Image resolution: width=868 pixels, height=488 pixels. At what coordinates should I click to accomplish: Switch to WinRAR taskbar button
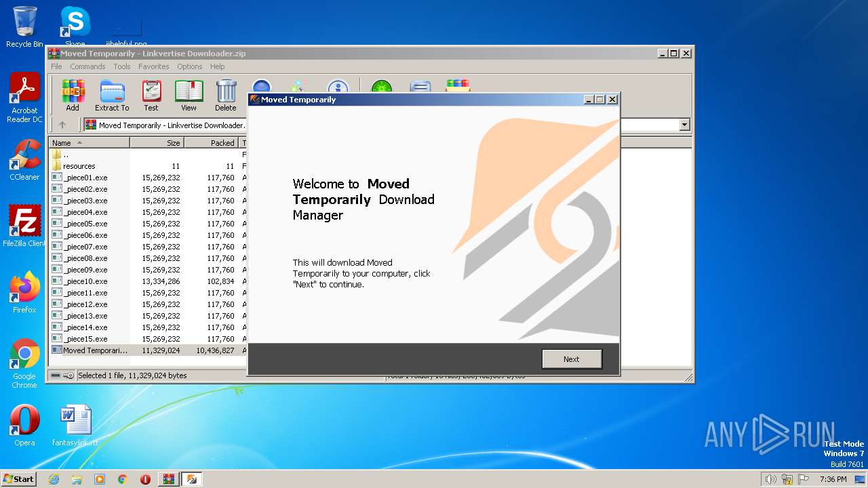tap(168, 479)
